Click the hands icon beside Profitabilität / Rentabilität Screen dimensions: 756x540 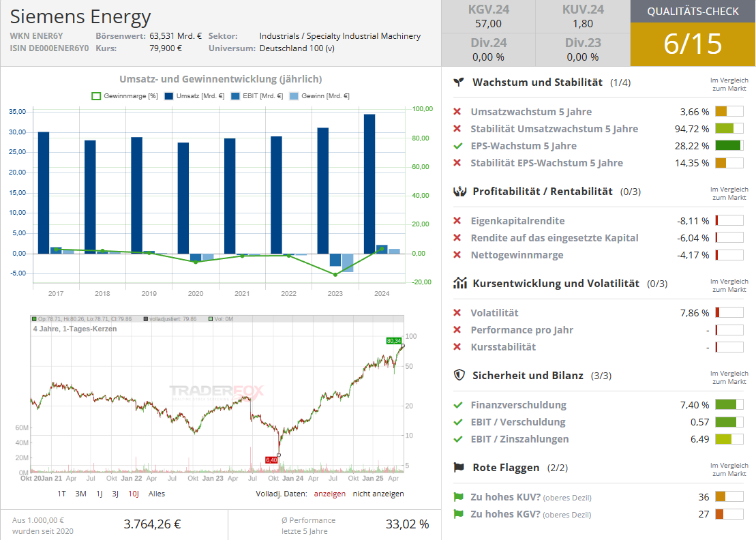click(460, 192)
